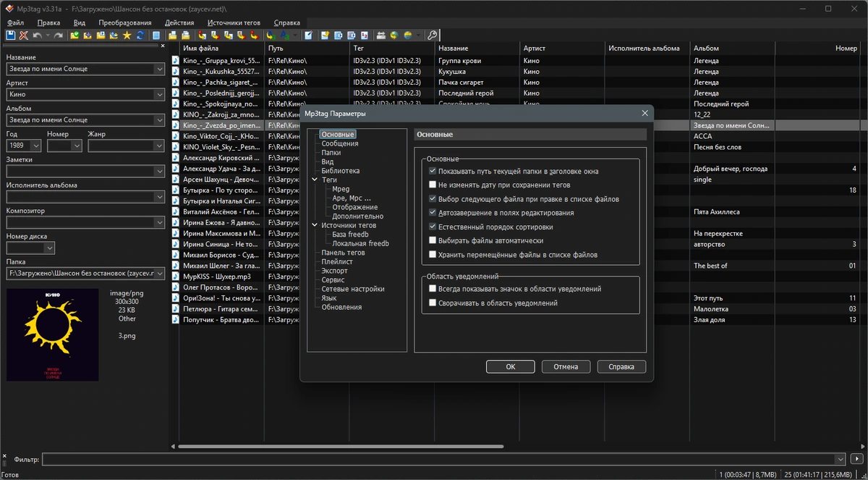Open the Название field dropdown

(159, 69)
